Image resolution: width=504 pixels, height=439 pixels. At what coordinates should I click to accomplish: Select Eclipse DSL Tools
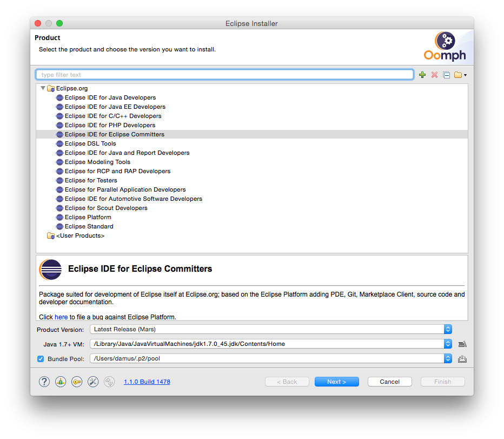pos(90,143)
